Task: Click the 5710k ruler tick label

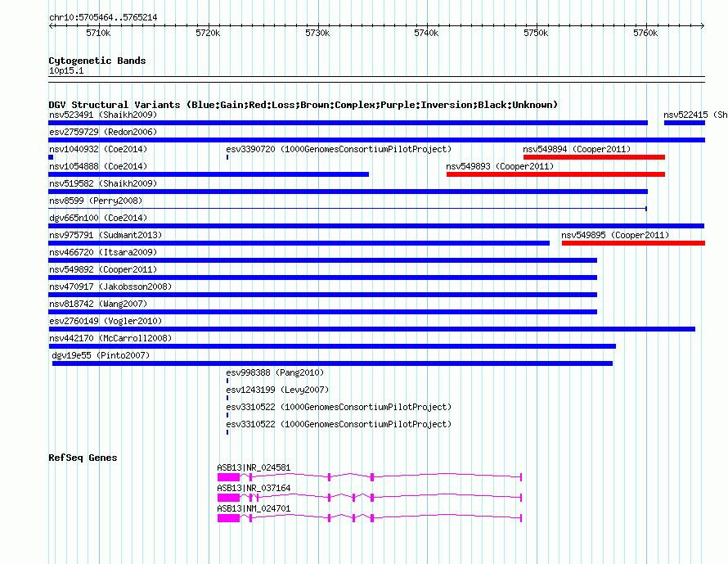Action: click(98, 33)
